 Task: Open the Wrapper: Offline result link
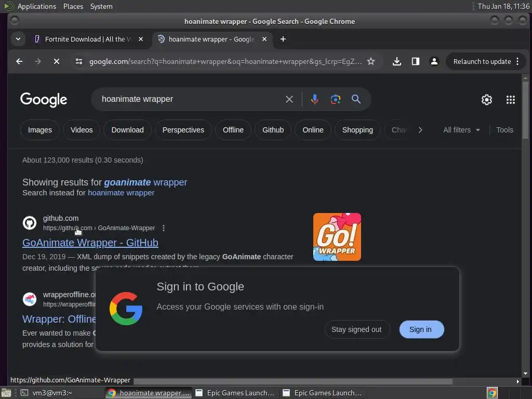point(59,320)
